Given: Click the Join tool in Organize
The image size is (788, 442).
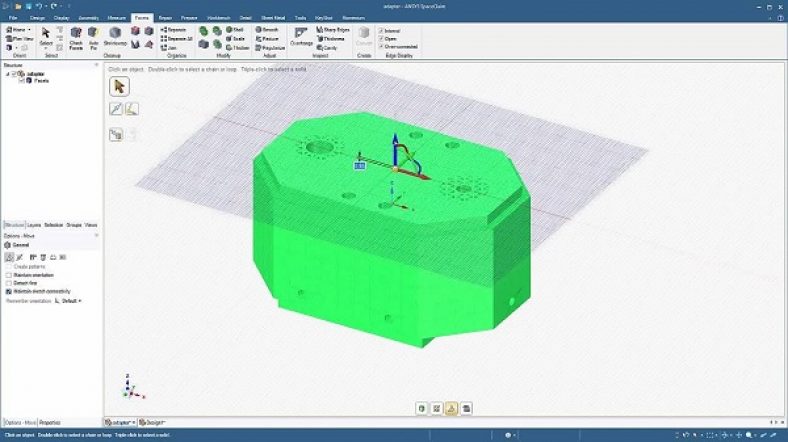Looking at the screenshot, I should click(x=168, y=48).
